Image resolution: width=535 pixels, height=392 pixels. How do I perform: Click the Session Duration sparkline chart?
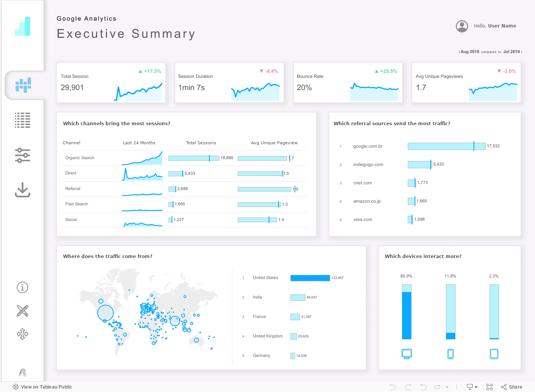point(255,92)
